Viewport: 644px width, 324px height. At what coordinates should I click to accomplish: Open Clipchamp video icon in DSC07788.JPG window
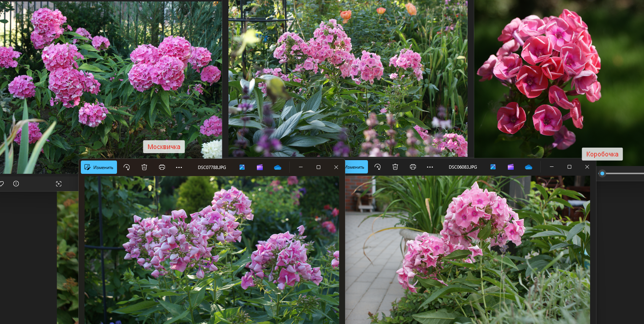click(x=260, y=167)
